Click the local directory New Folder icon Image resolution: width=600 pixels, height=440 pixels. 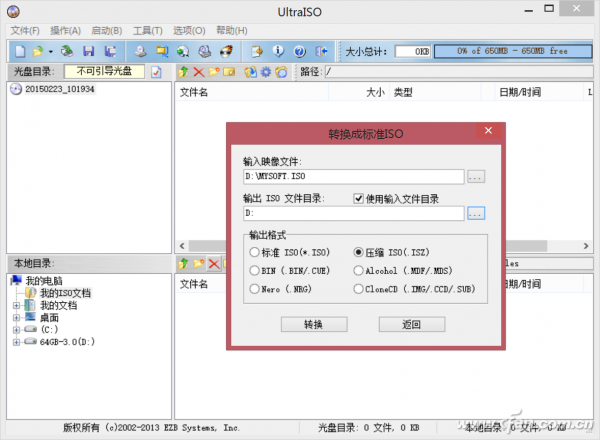(x=199, y=263)
